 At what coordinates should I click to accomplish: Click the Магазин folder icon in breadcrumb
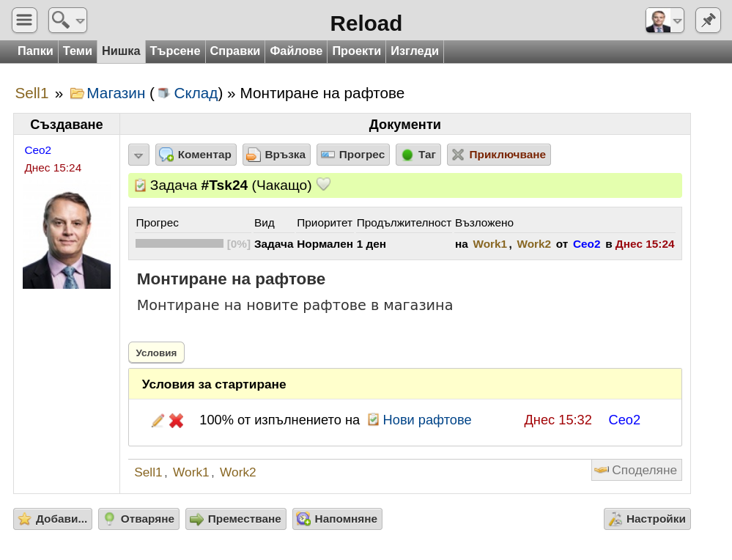pos(76,93)
